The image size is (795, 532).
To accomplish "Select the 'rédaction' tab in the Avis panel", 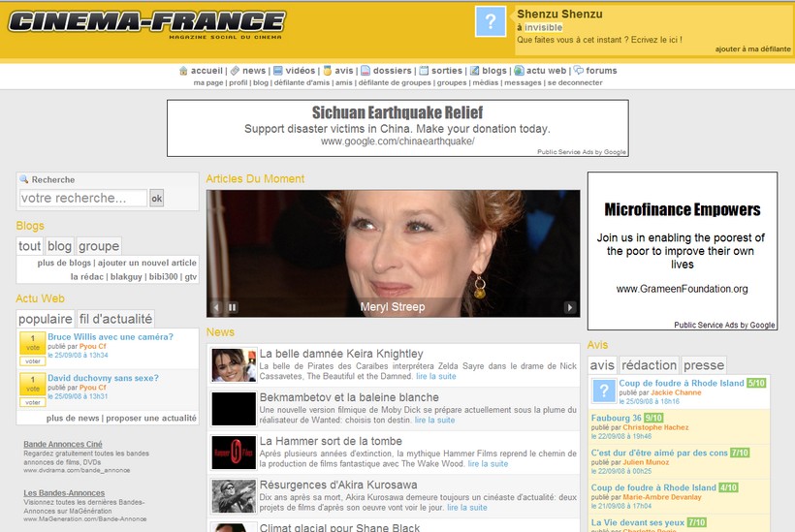I will pos(649,365).
